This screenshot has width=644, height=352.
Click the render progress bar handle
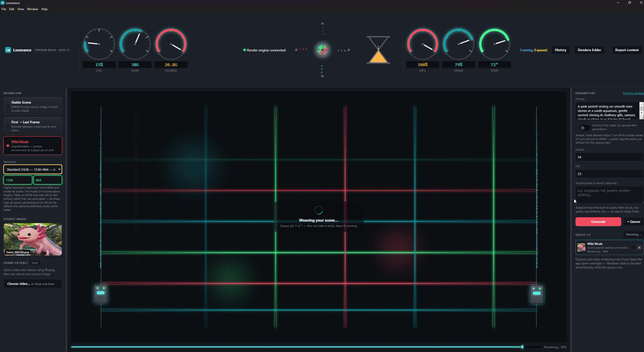[x=522, y=347]
